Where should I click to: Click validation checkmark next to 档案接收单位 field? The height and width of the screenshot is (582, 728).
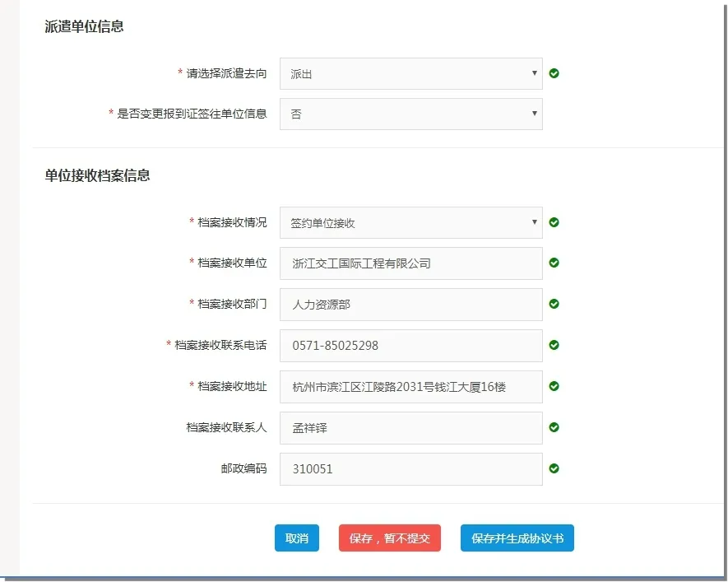coord(554,263)
